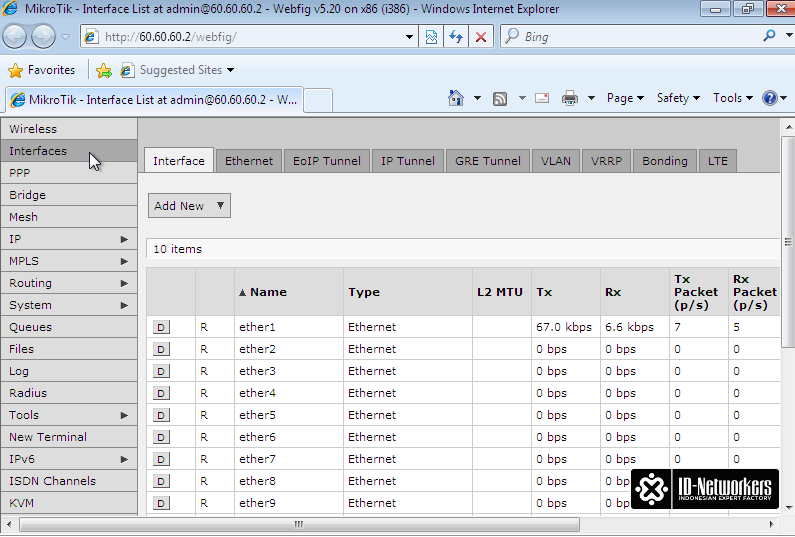This screenshot has height=537, width=795.
Task: Switch to the GRE Tunnel tab
Action: pyautogui.click(x=488, y=161)
